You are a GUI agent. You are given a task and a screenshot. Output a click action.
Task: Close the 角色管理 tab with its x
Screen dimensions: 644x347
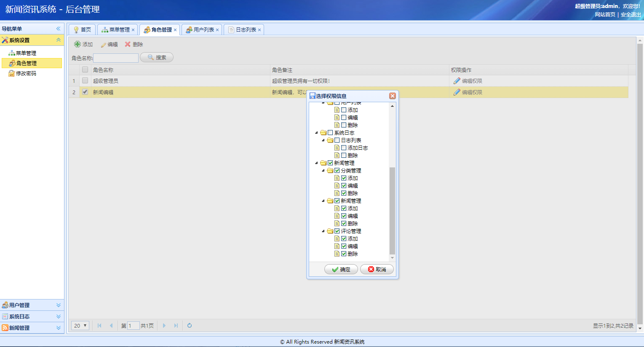click(175, 30)
